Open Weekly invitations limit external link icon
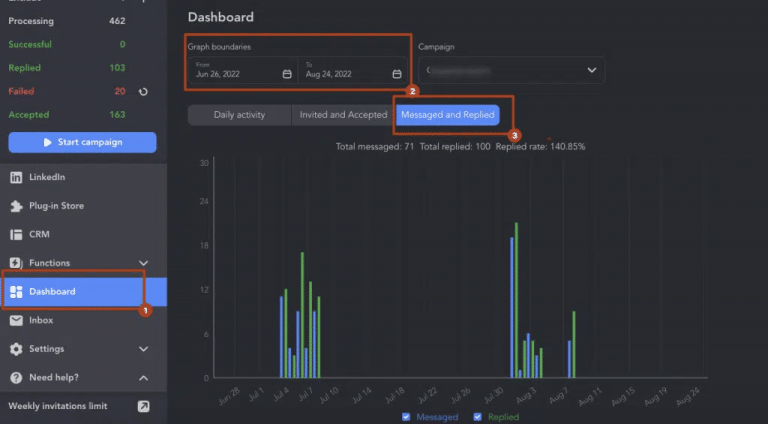This screenshot has height=424, width=768. (143, 406)
